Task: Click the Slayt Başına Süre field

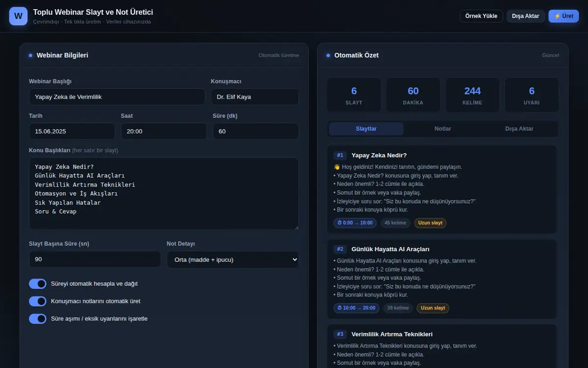Action: (x=95, y=260)
